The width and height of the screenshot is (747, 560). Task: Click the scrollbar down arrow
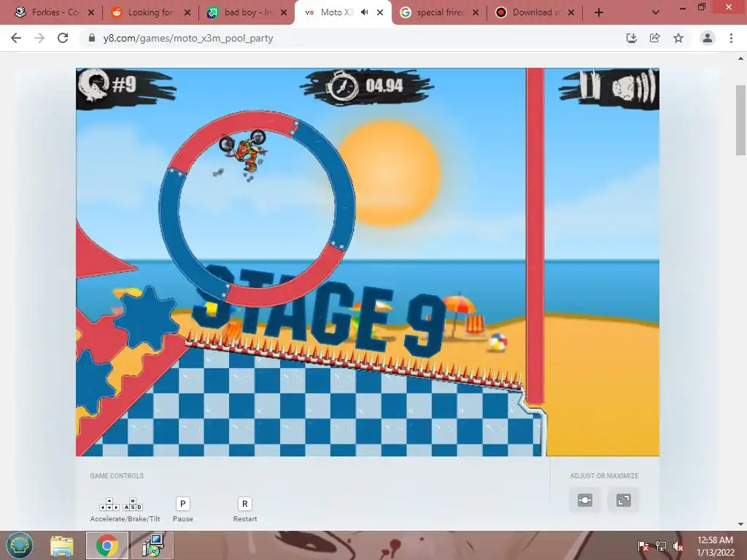click(x=740, y=524)
